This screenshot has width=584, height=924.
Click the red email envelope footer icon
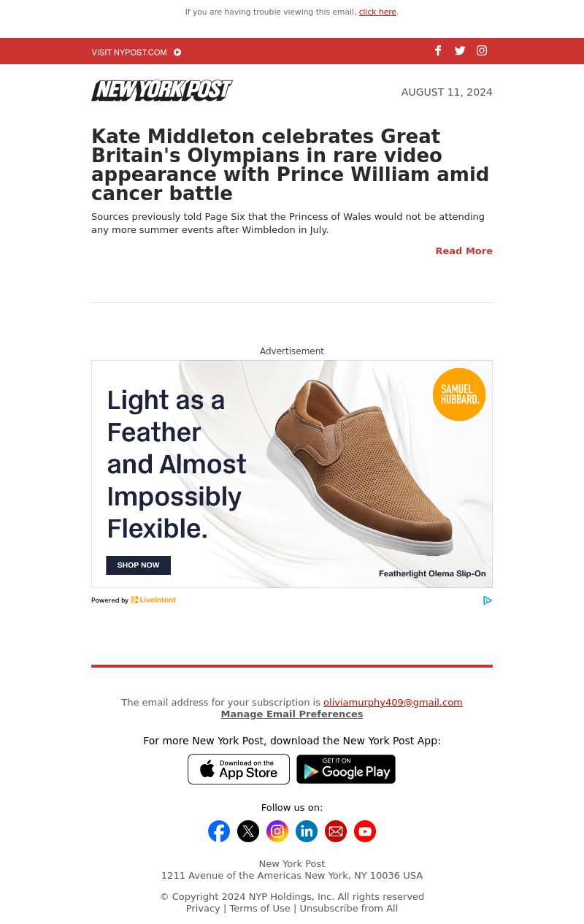336,831
